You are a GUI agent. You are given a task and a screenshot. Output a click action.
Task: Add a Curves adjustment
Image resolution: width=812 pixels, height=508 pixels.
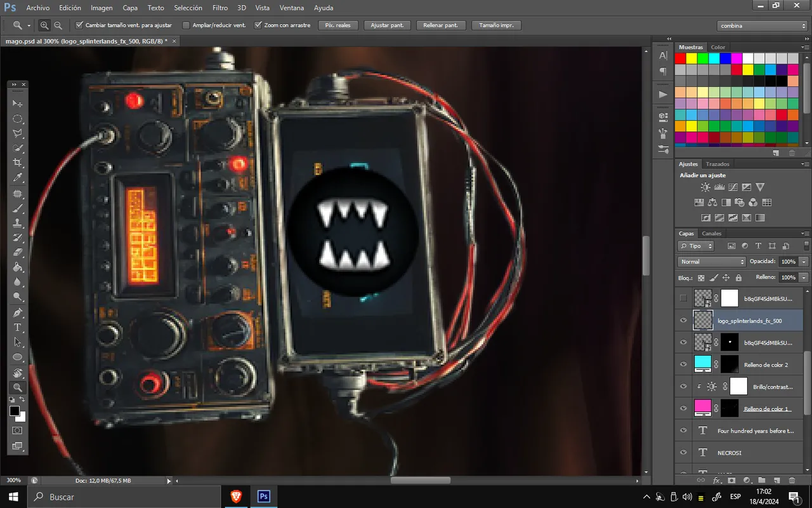pyautogui.click(x=733, y=187)
